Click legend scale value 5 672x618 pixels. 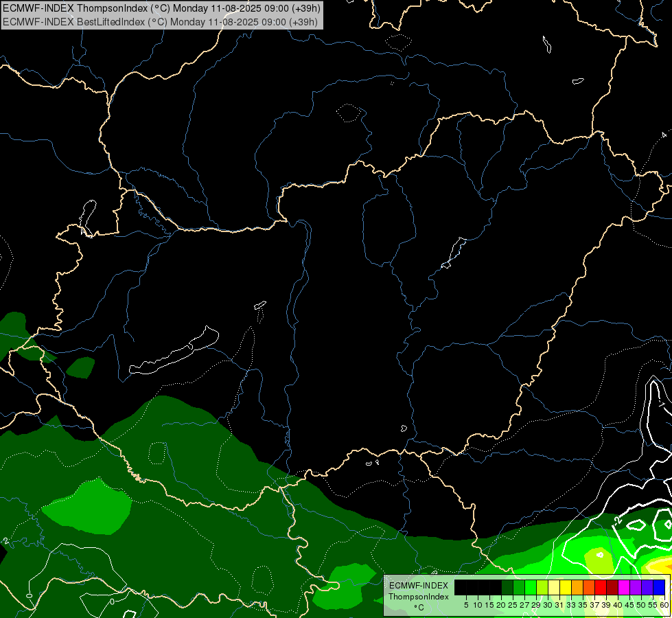466,605
